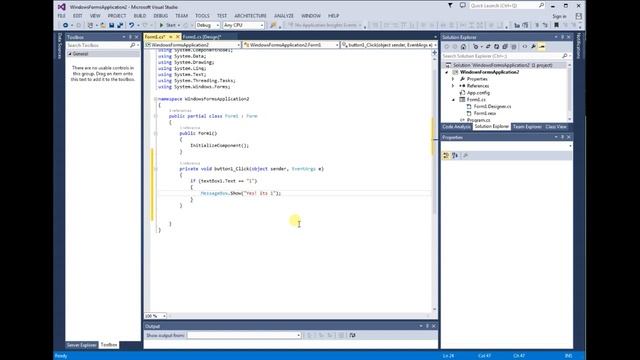Toggle Categorized view in Properties panel
The height and width of the screenshot is (360, 640).
446,156
